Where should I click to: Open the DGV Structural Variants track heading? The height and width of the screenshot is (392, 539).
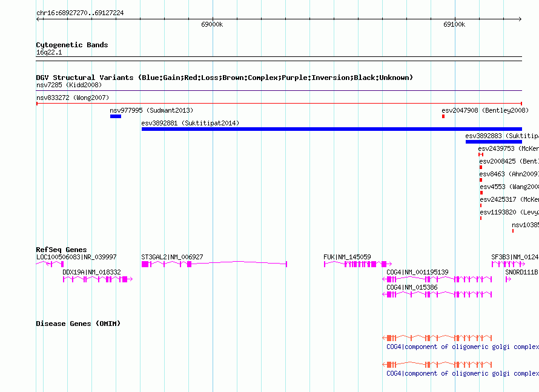(x=224, y=78)
